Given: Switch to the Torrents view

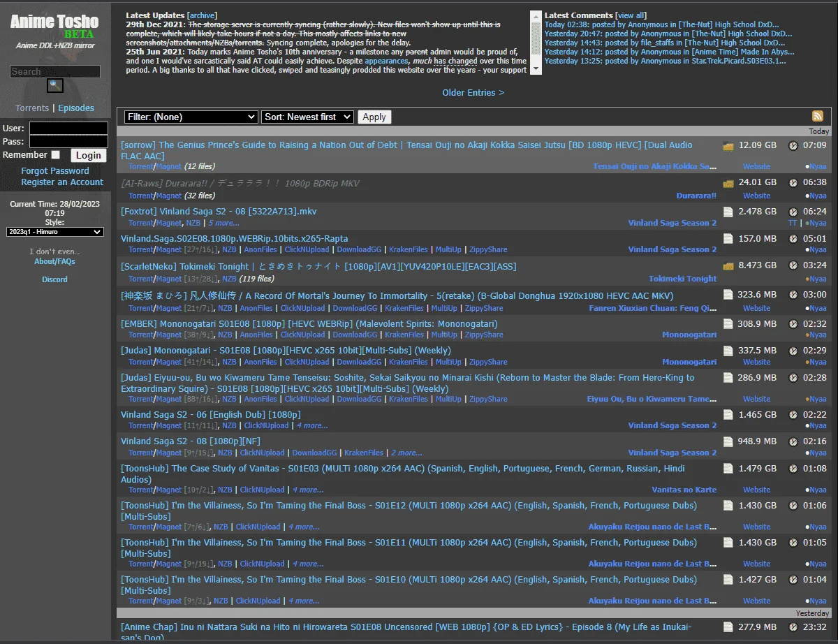Looking at the screenshot, I should point(32,108).
